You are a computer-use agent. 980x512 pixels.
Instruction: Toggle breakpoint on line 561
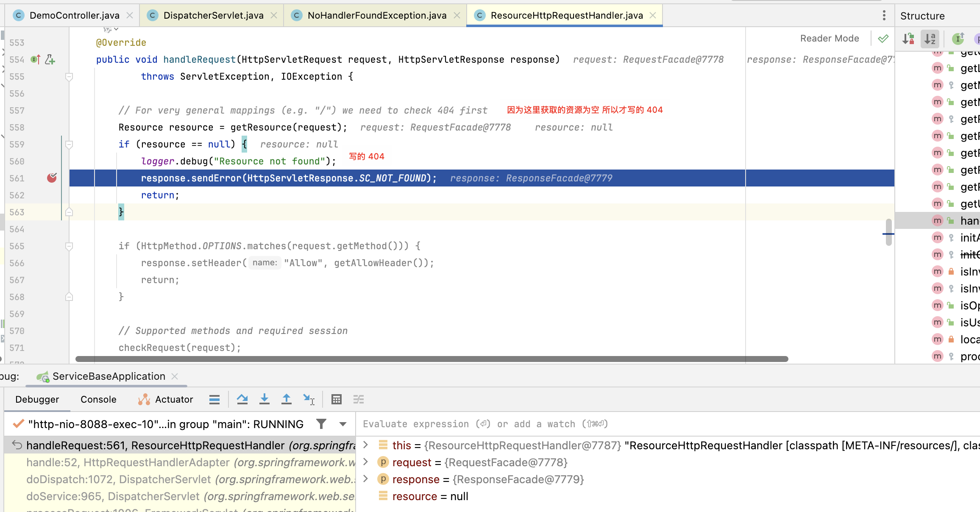(x=52, y=178)
